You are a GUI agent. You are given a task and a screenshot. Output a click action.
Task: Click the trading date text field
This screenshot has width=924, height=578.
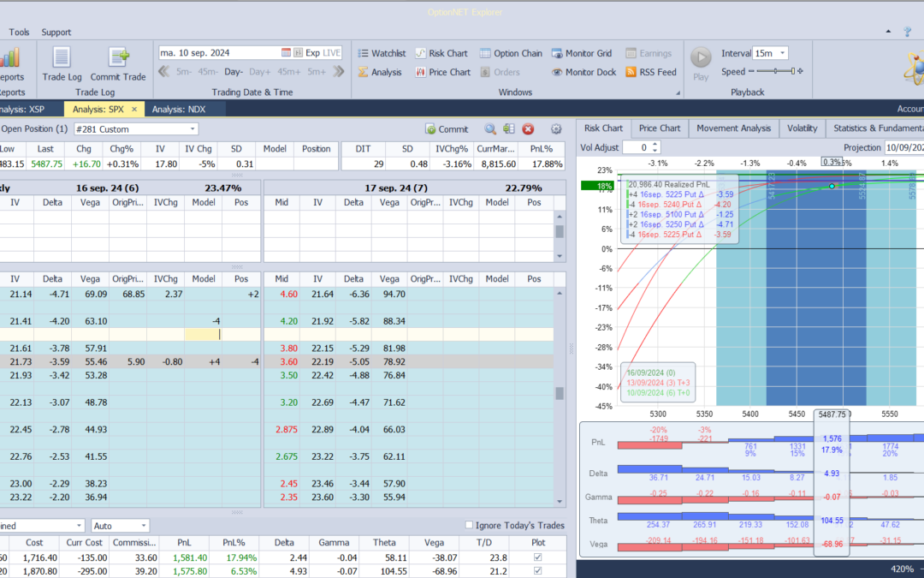pyautogui.click(x=219, y=52)
